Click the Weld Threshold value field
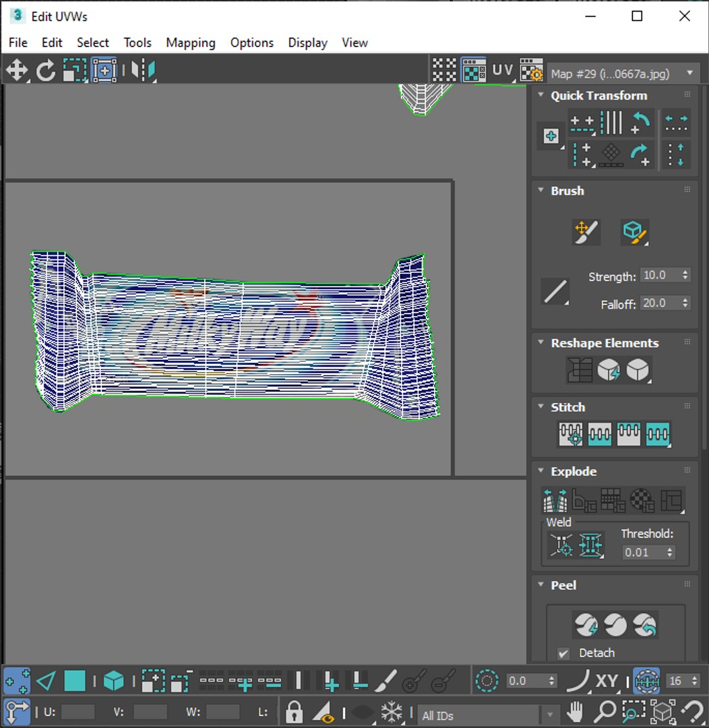The image size is (709, 728). coord(643,552)
